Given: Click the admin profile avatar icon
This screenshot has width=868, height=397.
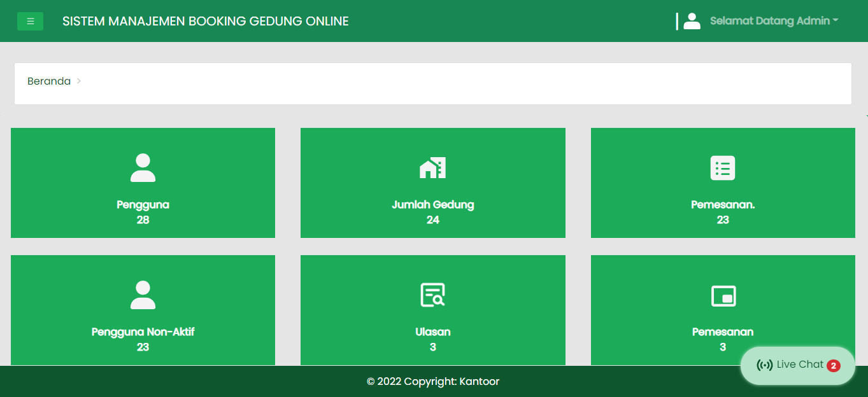Looking at the screenshot, I should click(692, 20).
